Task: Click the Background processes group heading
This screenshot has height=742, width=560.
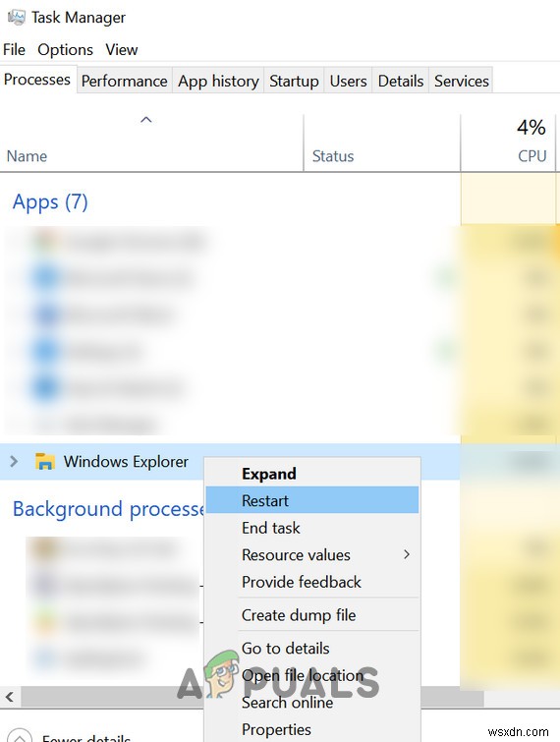Action: pyautogui.click(x=108, y=509)
